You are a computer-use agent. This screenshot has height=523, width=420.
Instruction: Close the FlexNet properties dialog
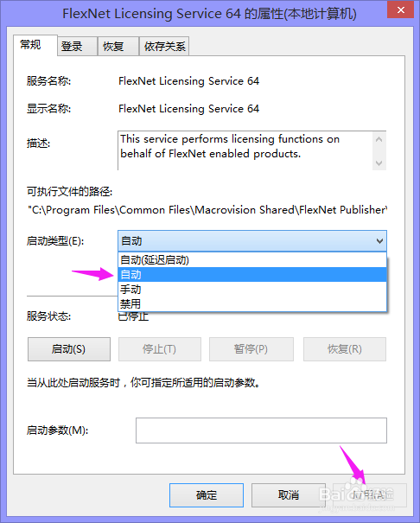coord(401,10)
